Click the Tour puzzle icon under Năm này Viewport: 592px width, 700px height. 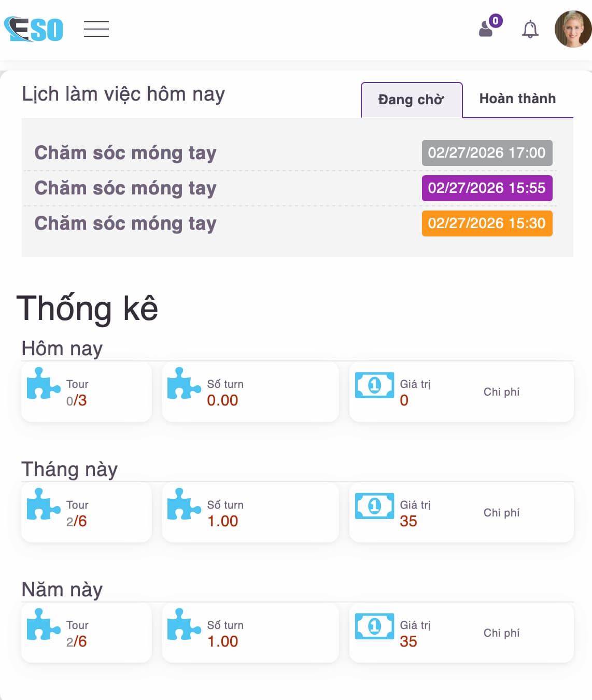43,626
